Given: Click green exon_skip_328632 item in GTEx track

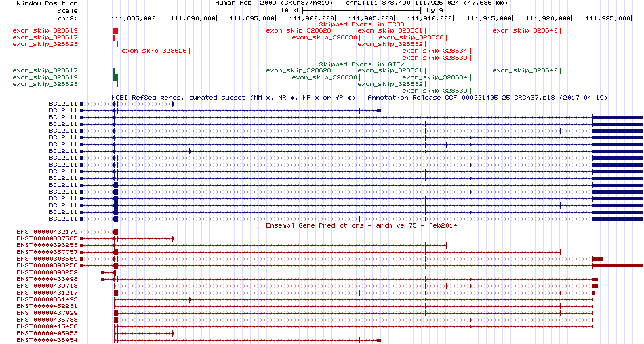Looking at the screenshot, I should point(392,84).
